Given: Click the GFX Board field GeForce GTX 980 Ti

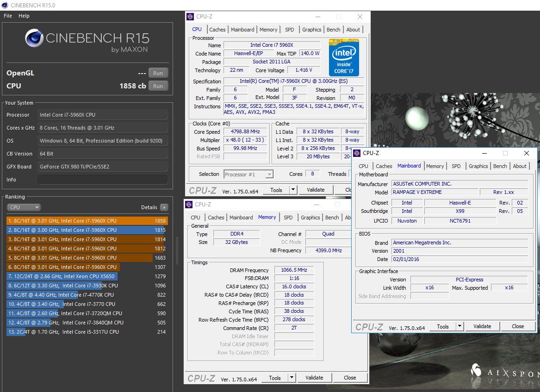Looking at the screenshot, I should [x=103, y=167].
